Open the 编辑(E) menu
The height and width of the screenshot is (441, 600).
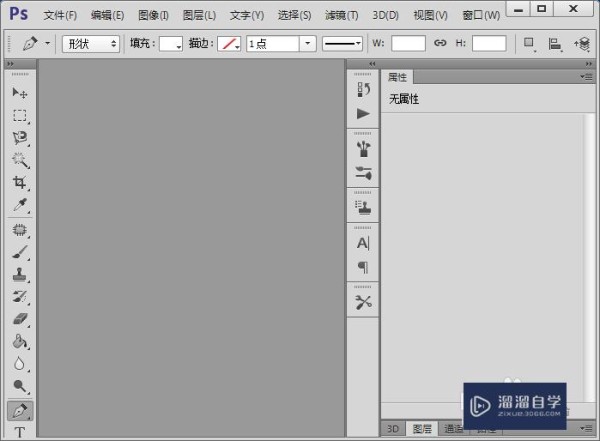[108, 15]
